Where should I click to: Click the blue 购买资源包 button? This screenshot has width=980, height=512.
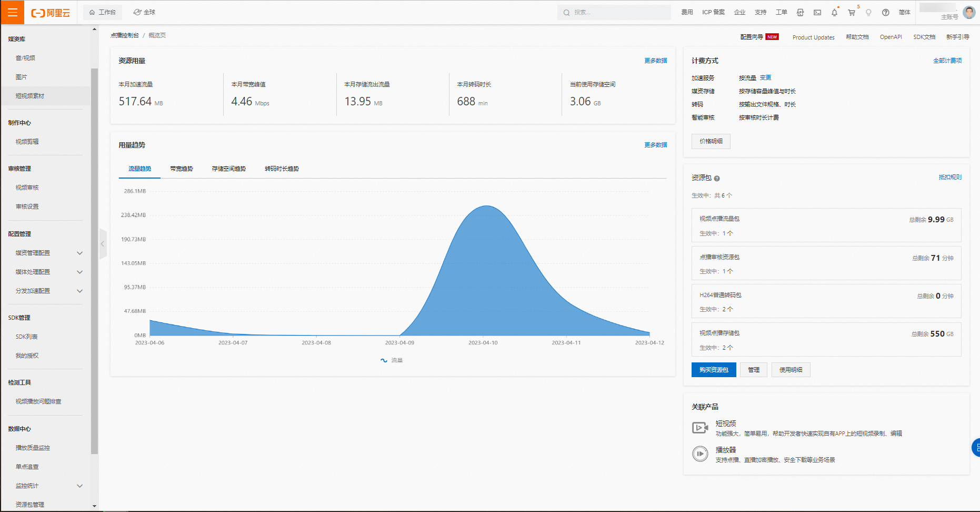[x=713, y=370]
